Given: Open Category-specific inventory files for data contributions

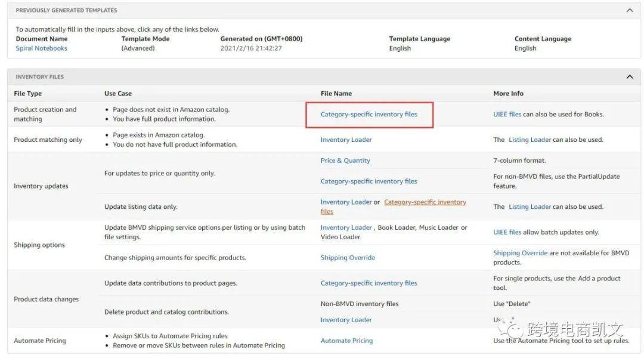Looking at the screenshot, I should coord(369,283).
